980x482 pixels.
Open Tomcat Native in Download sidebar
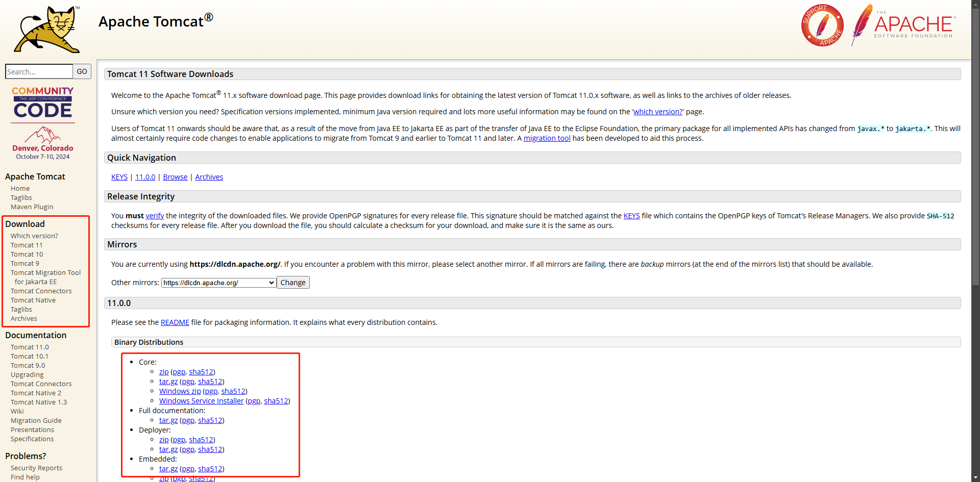click(33, 300)
